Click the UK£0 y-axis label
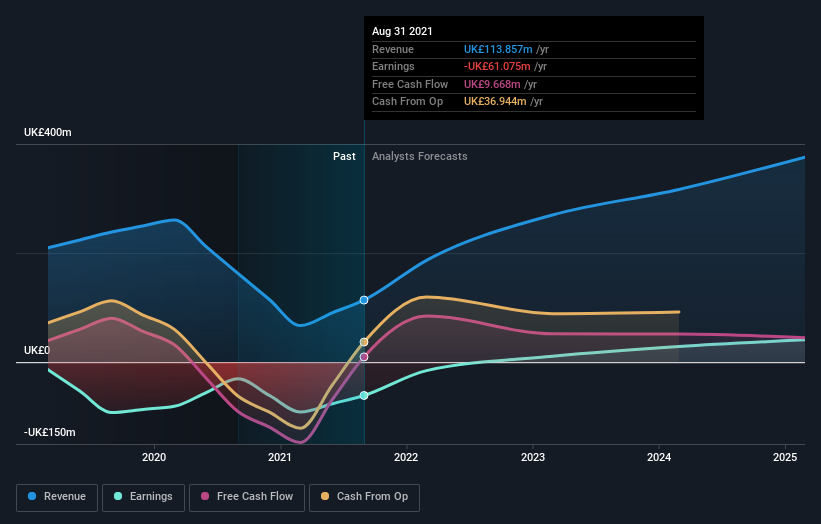Viewport: 821px width, 524px height. click(x=37, y=350)
